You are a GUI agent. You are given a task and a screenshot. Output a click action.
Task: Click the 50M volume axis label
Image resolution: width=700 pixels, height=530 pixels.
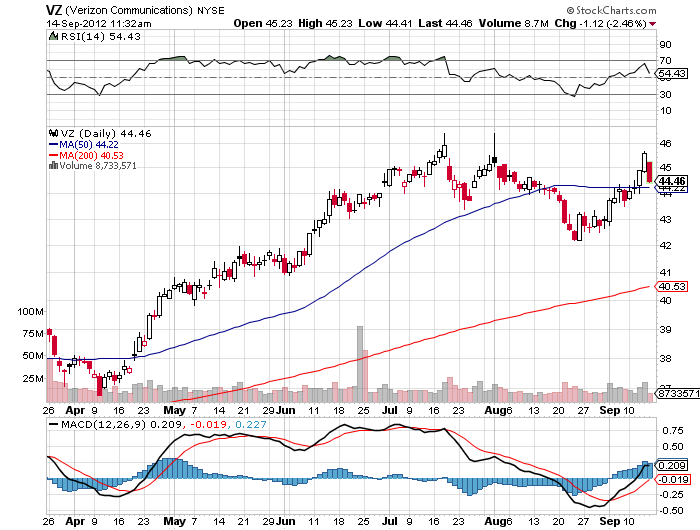tap(33, 356)
